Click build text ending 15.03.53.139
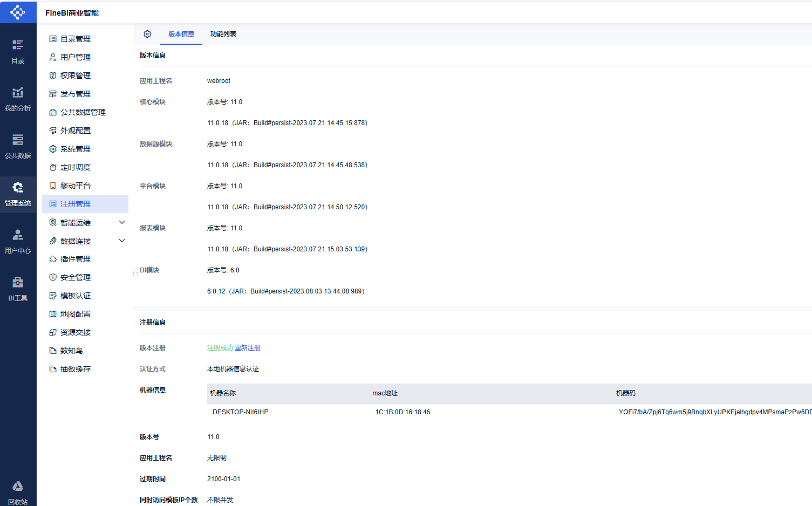Viewport: 812px width, 506px height. 288,249
